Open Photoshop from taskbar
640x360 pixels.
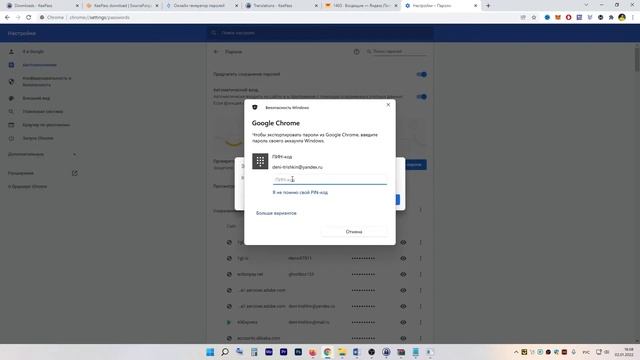[x=298, y=352]
